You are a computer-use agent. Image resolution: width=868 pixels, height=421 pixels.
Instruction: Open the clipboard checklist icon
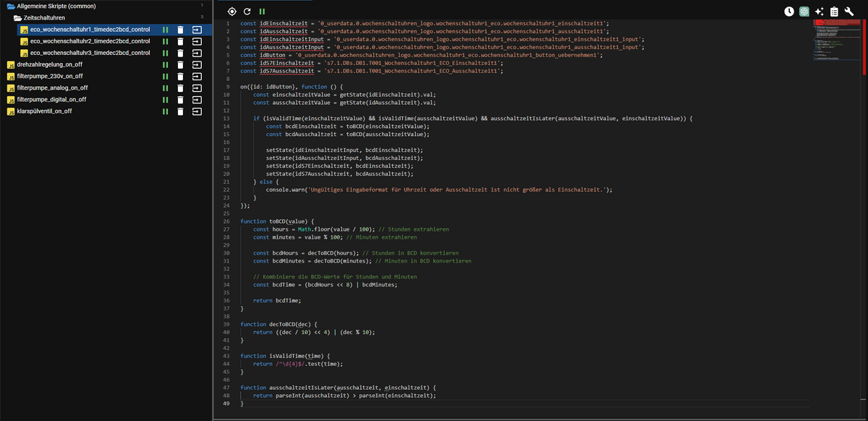click(x=834, y=12)
